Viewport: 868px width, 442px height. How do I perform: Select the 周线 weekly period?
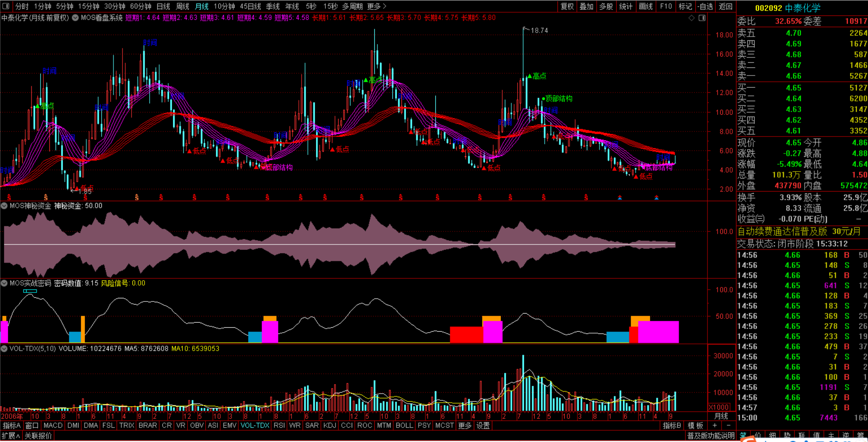point(183,6)
